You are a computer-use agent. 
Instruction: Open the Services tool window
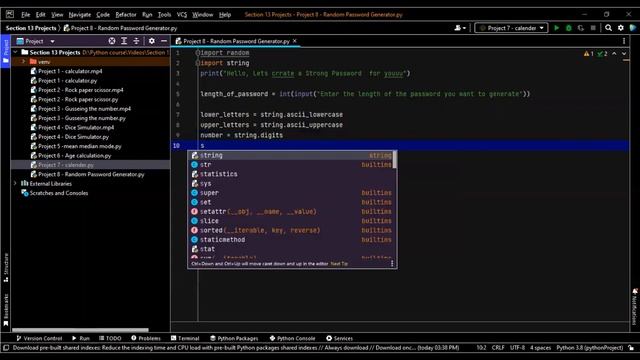[x=339, y=338]
